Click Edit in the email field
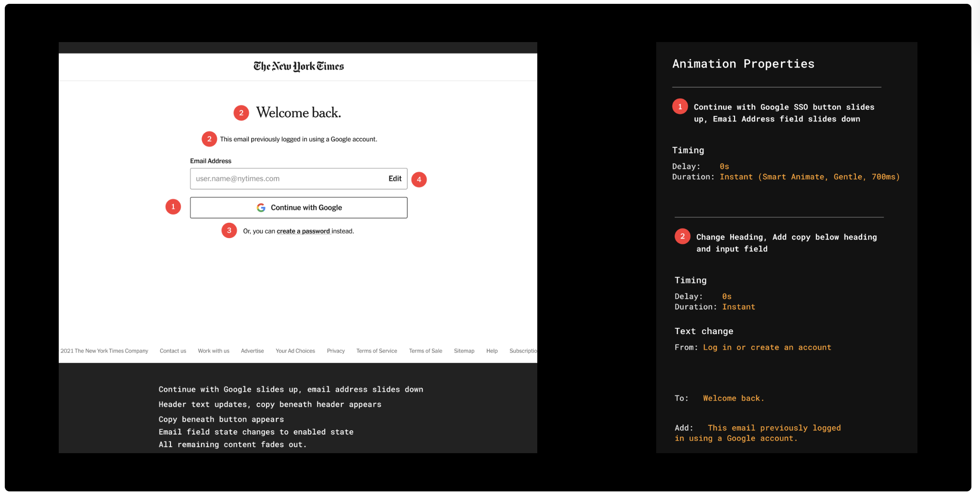Viewport: 980px width, 500px height. [395, 178]
